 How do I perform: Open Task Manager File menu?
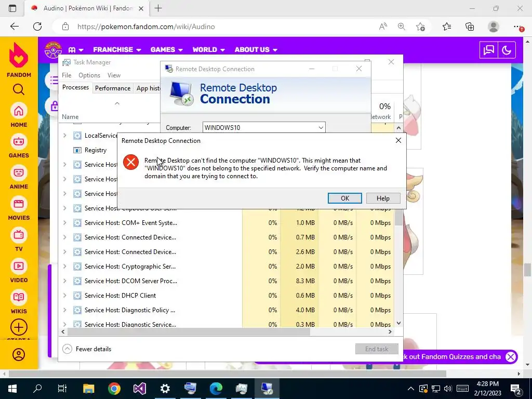66,75
